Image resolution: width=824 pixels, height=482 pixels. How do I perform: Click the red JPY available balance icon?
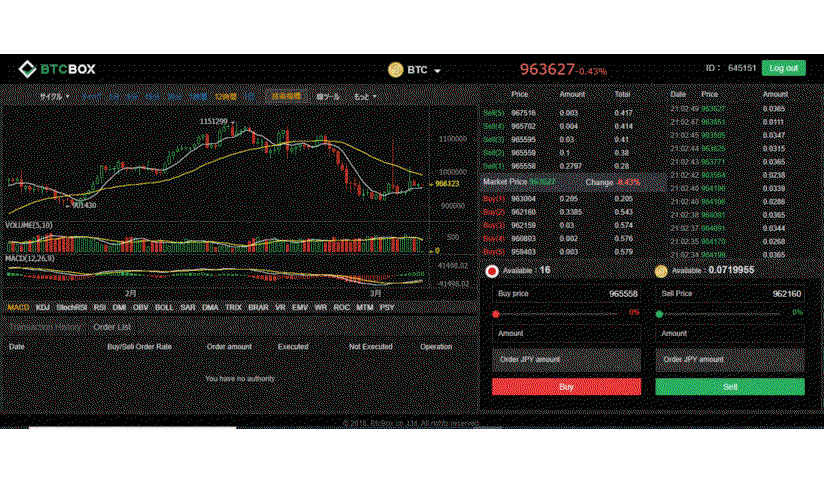pyautogui.click(x=491, y=271)
